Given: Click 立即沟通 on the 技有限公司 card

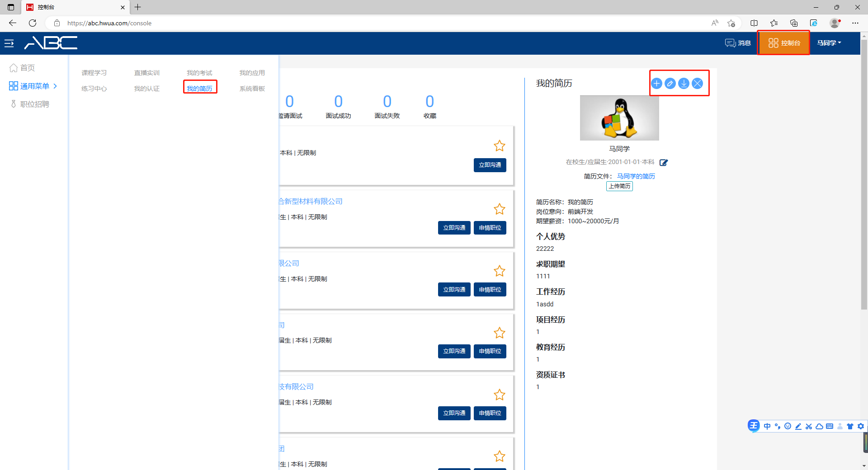Looking at the screenshot, I should (x=454, y=413).
